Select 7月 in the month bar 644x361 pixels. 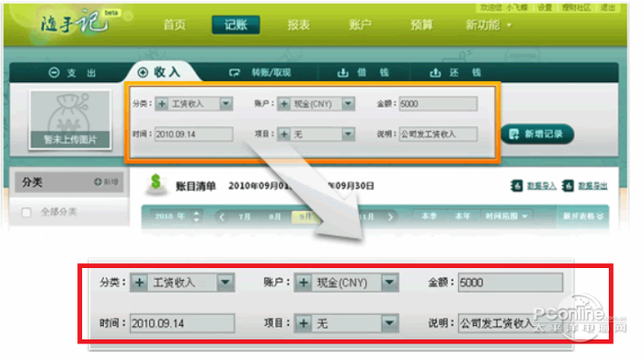coord(245,216)
